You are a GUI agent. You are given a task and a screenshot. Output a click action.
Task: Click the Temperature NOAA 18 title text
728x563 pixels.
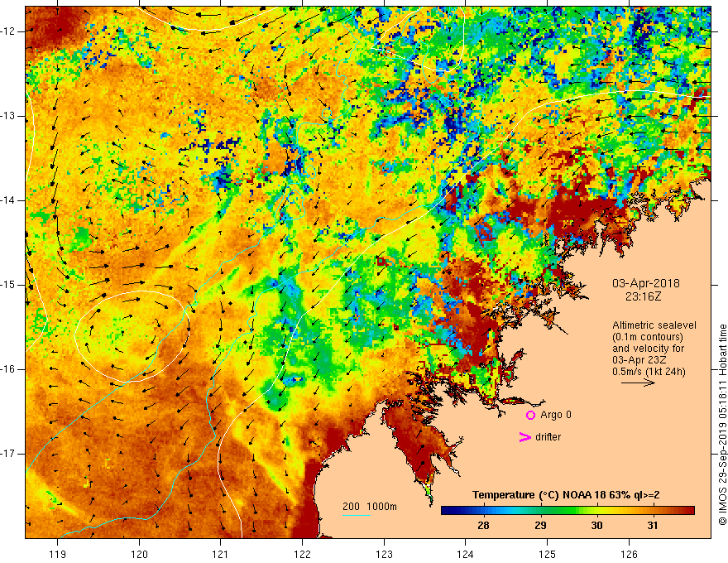[x=566, y=495]
